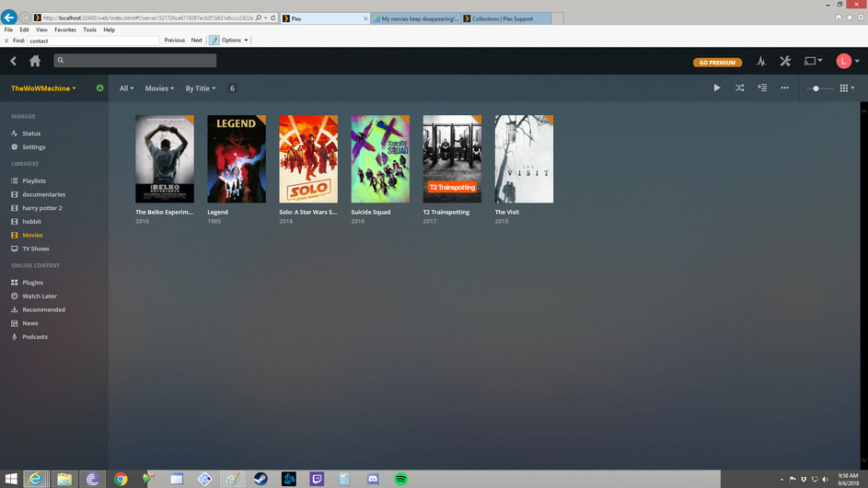
Task: Open TheWoWMachine server dropdown
Action: 43,88
